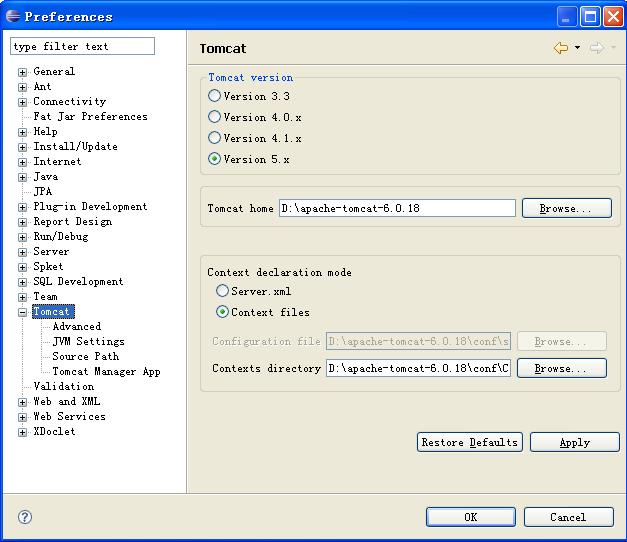The height and width of the screenshot is (542, 627).
Task: Expand the Java tree node
Action: [22, 177]
